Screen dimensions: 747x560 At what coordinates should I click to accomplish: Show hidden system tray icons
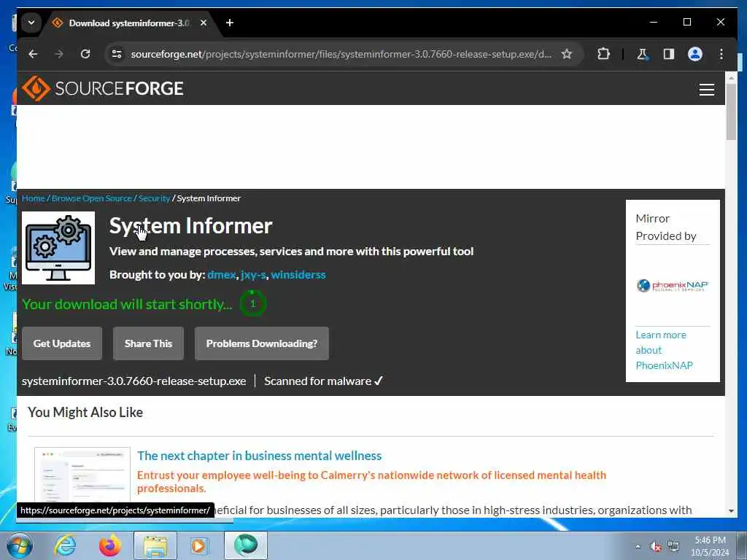click(638, 547)
